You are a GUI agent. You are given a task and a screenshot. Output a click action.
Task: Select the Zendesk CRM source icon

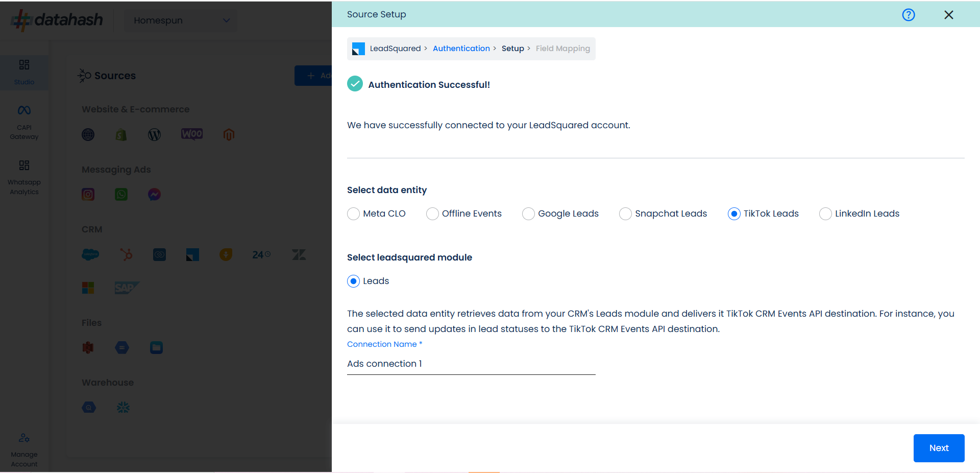pos(299,254)
